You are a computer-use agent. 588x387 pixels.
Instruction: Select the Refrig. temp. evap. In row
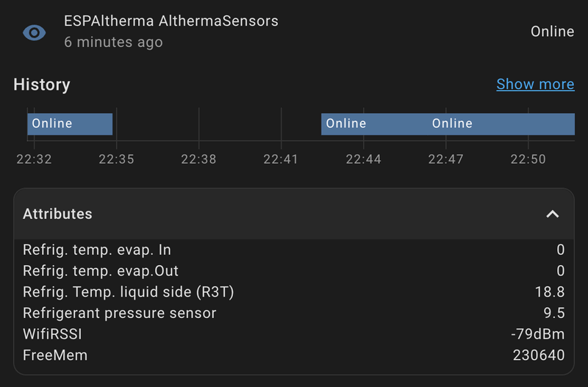97,250
